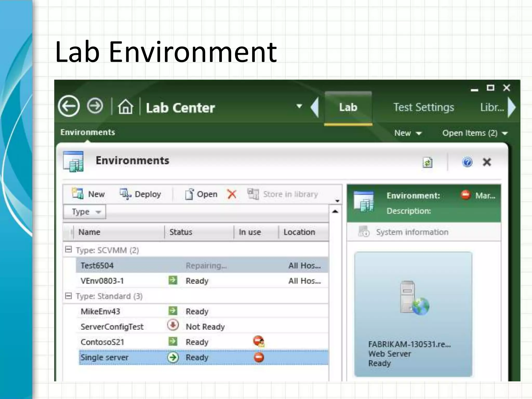Collapse the Type: Standard group
Screen dimensions: 532x399
tap(68, 296)
